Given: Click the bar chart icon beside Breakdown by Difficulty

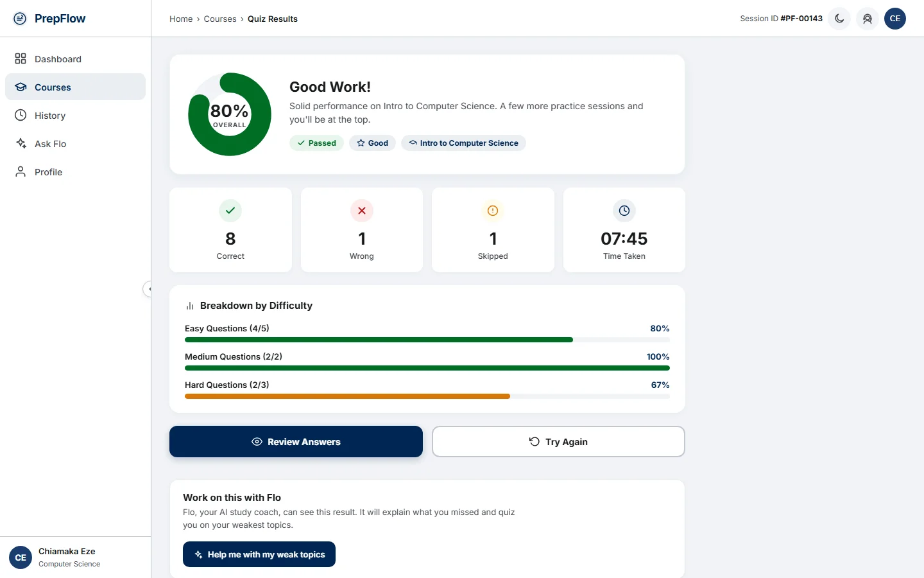Looking at the screenshot, I should [x=190, y=306].
